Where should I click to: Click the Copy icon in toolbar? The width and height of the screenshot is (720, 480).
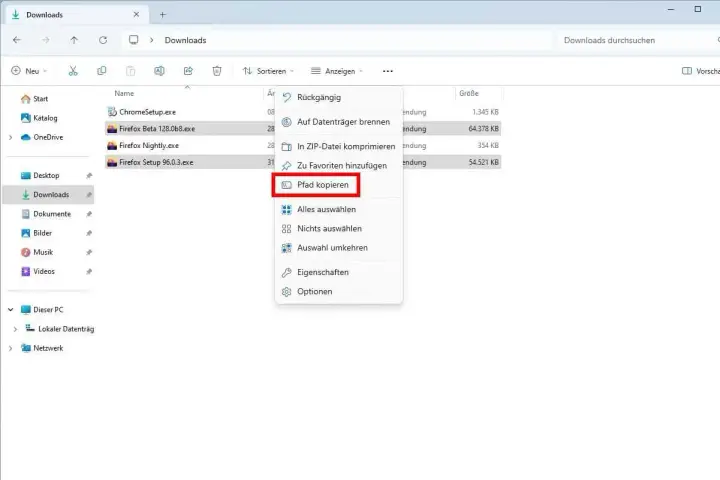point(101,71)
